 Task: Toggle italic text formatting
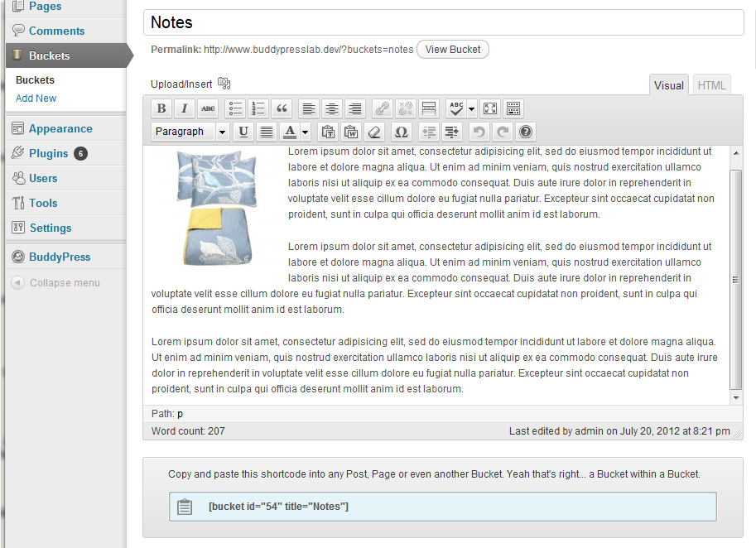(x=184, y=108)
